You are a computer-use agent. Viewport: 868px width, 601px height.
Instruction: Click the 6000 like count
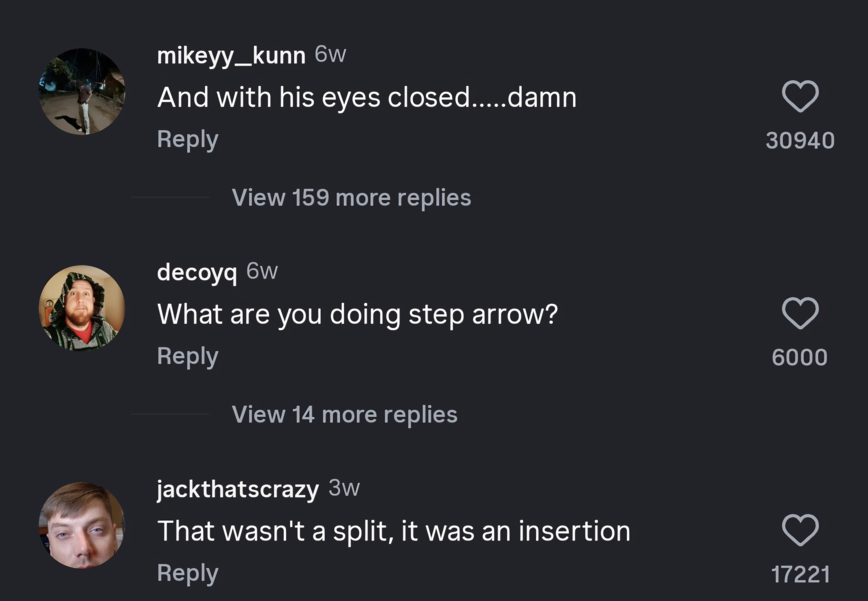[x=800, y=357]
